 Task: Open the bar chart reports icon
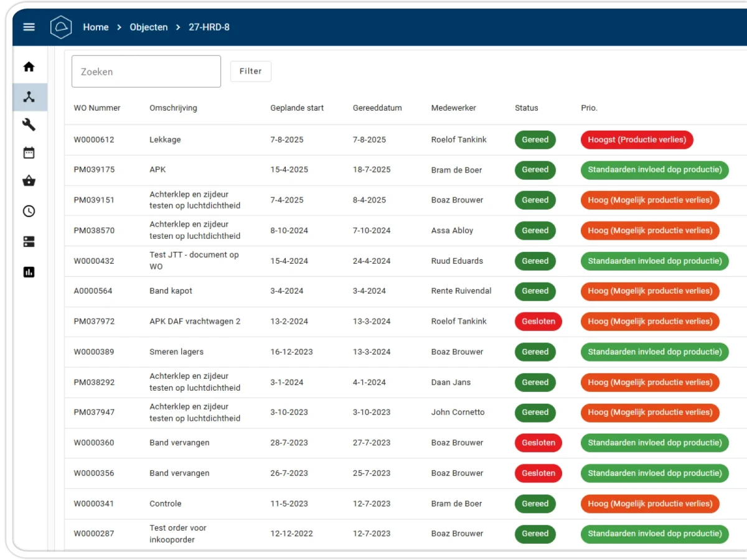tap(29, 271)
